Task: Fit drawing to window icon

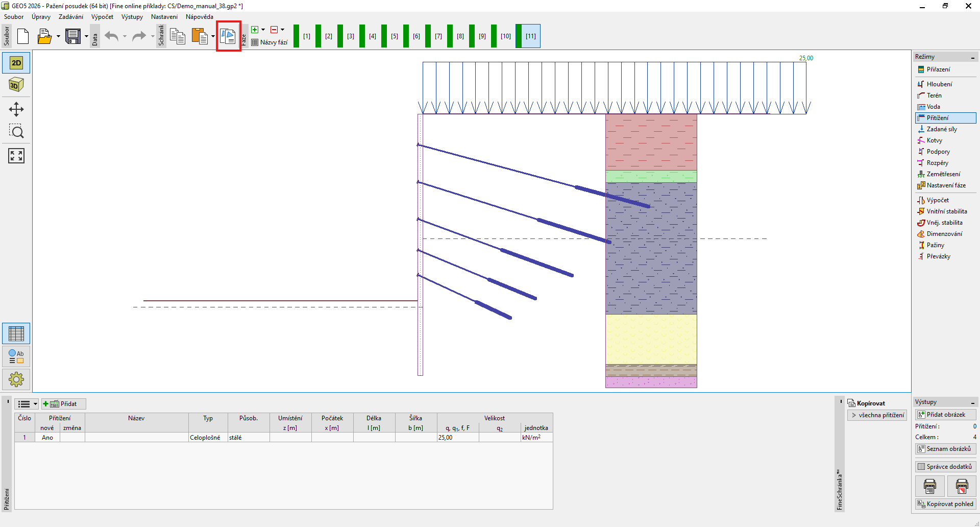Action: 16,156
